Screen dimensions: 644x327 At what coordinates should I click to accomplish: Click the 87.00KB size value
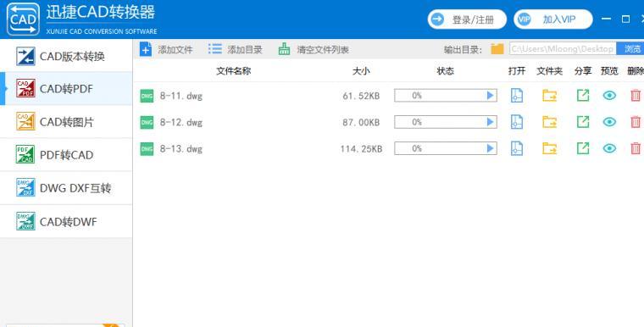(x=361, y=123)
